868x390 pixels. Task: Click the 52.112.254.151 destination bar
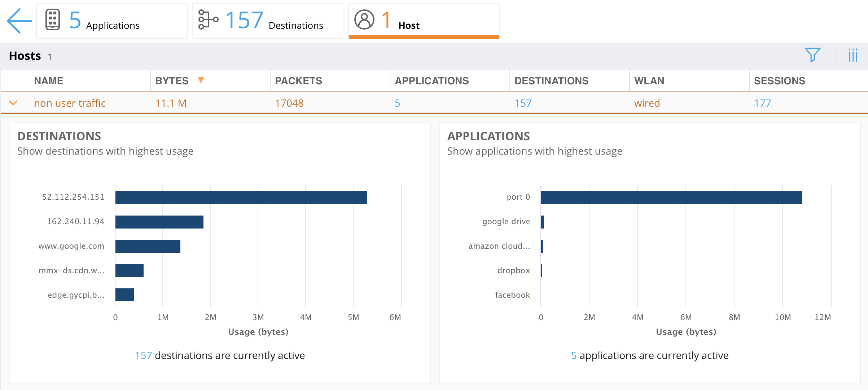[241, 198]
